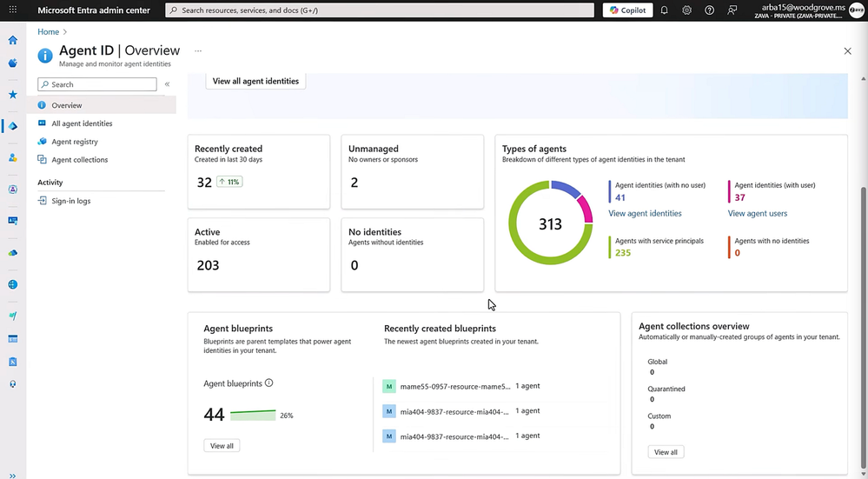Click View all agent identities button

(255, 81)
